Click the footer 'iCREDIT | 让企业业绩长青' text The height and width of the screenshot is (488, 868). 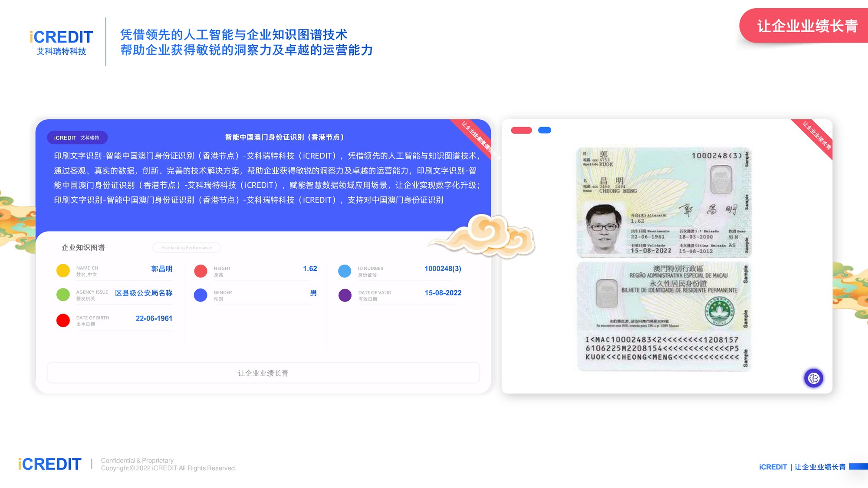click(802, 467)
